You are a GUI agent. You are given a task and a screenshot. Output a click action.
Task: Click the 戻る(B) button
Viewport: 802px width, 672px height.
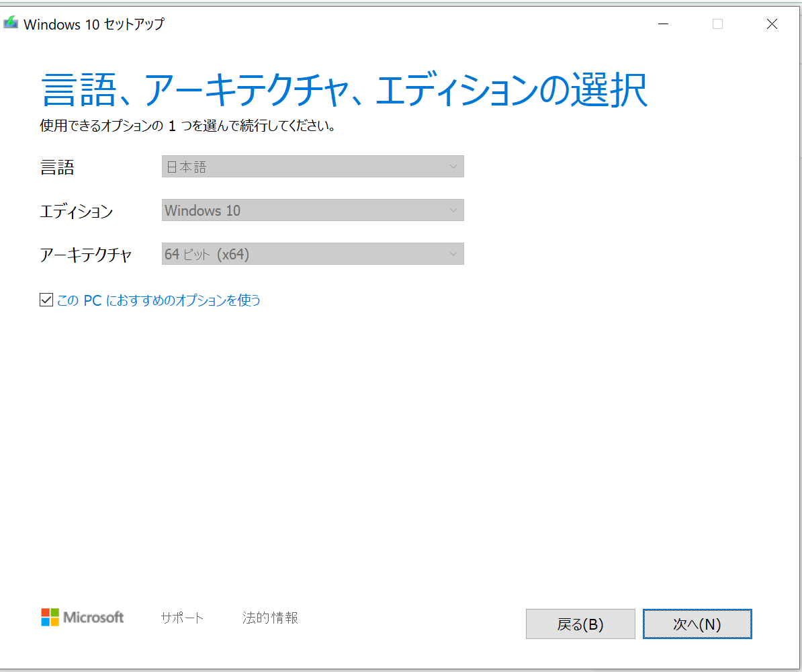580,624
